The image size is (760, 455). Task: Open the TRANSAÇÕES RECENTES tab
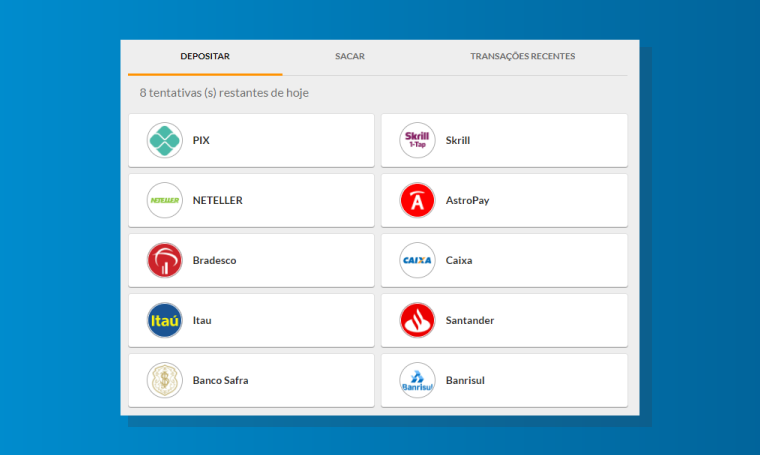point(522,56)
